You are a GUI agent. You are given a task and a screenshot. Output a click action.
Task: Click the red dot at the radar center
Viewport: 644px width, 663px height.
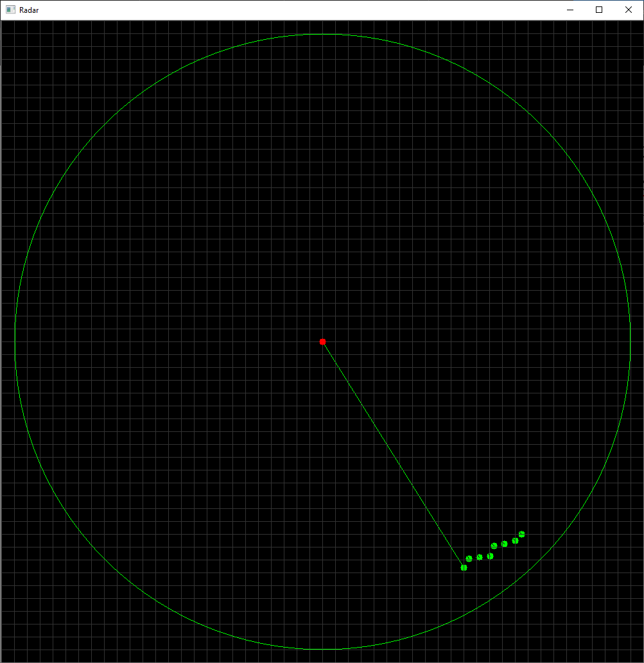[322, 341]
